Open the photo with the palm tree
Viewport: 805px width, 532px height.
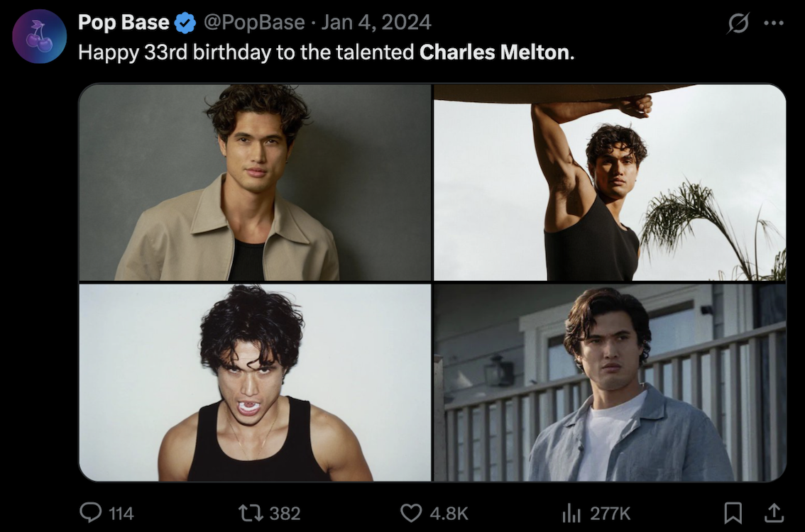[610, 182]
